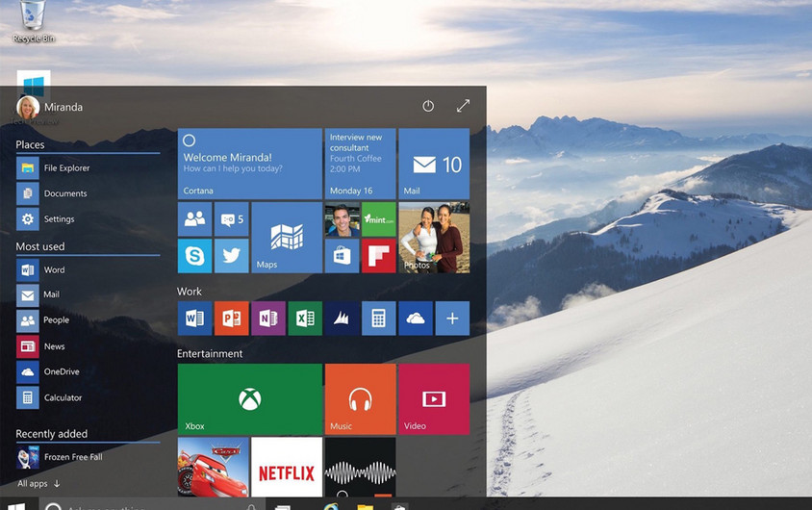Click Miranda's user account avatar

(x=28, y=107)
